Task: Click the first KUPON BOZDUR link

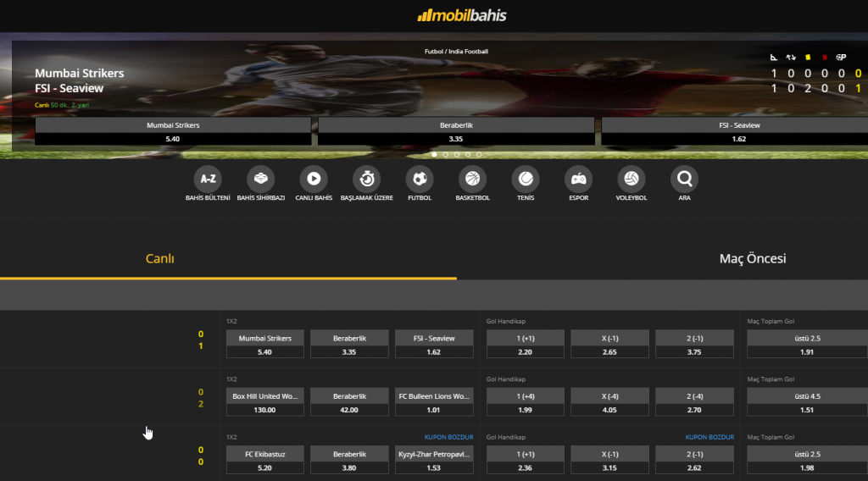Action: tap(448, 437)
